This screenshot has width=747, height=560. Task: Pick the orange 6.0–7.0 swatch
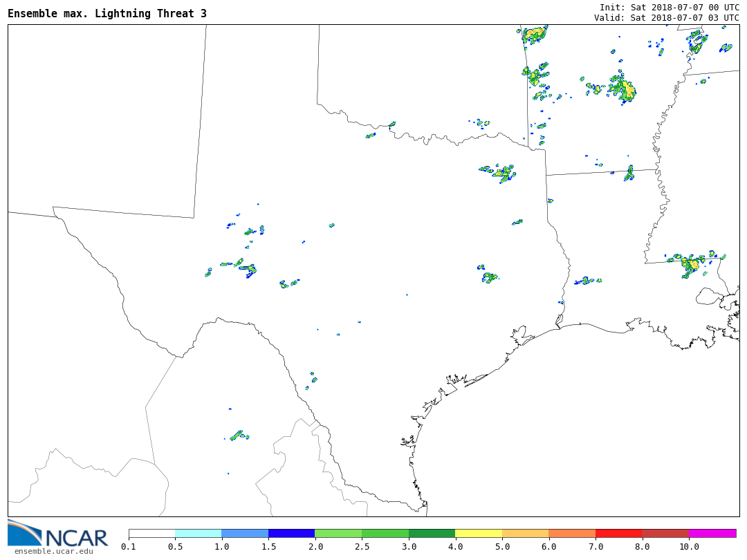coord(572,533)
